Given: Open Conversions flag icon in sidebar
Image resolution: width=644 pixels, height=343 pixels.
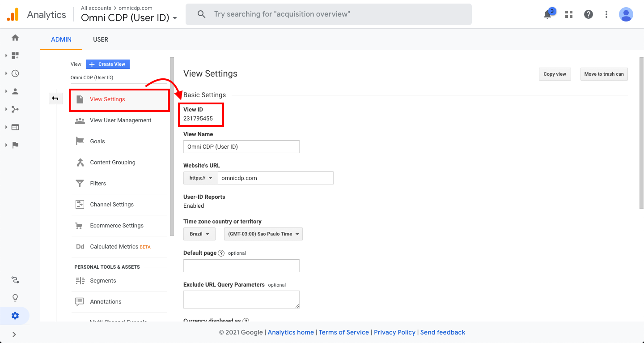Looking at the screenshot, I should click(x=15, y=145).
